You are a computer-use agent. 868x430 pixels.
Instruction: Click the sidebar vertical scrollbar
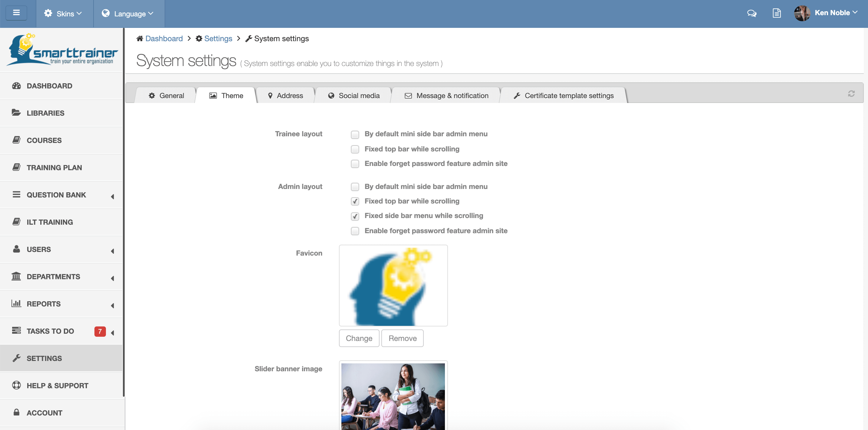(x=124, y=213)
